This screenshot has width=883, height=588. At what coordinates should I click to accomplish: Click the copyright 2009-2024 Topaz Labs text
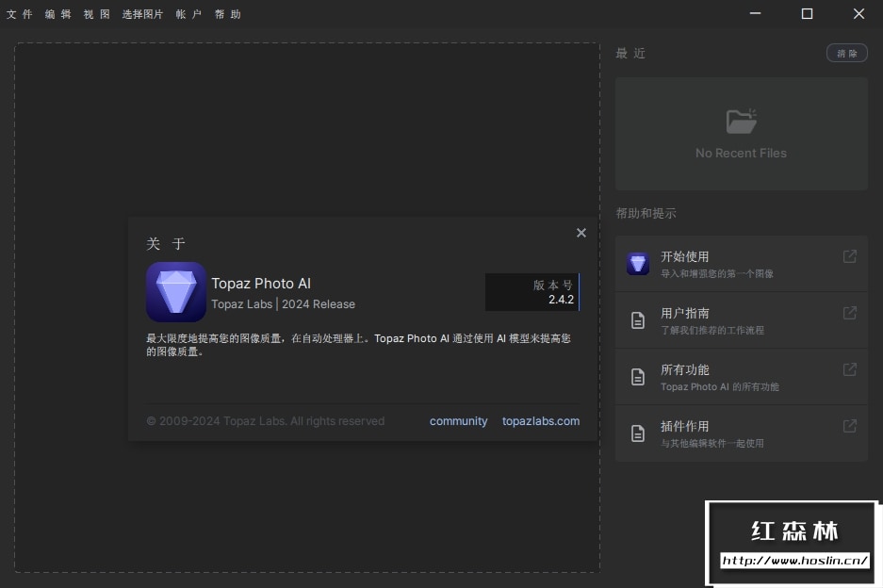click(x=265, y=420)
